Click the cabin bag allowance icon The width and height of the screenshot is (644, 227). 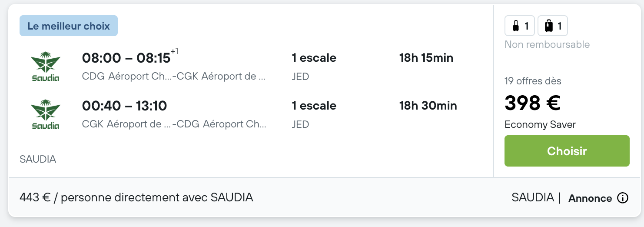click(519, 26)
